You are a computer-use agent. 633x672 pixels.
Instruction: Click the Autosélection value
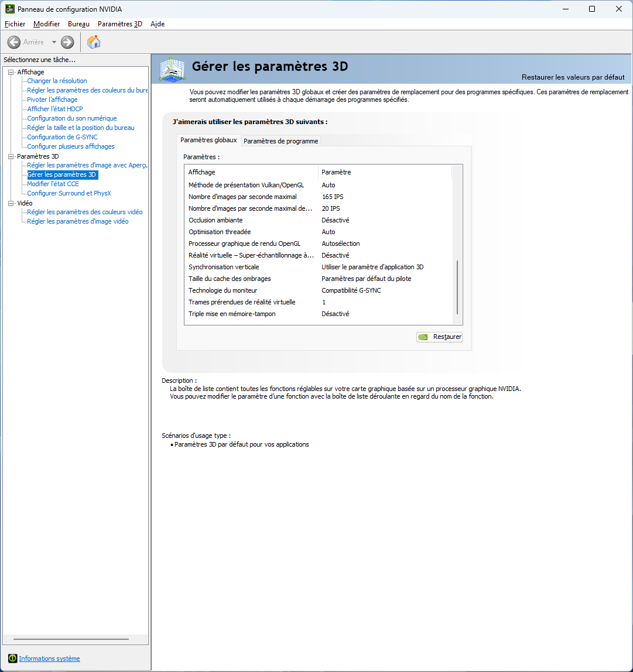(x=341, y=244)
